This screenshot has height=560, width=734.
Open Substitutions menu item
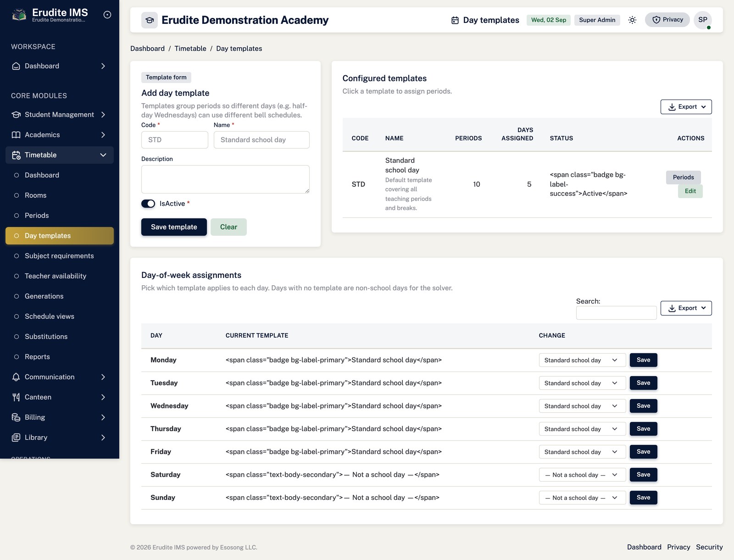(x=60, y=337)
